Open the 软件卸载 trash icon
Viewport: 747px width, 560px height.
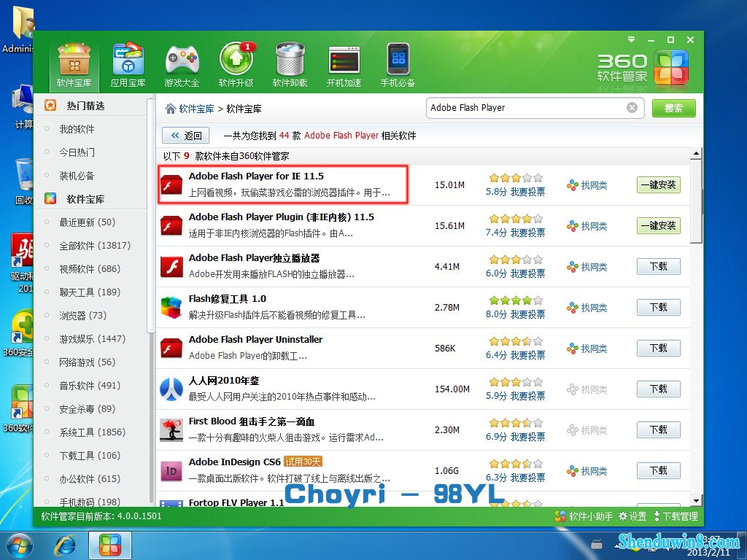pyautogui.click(x=290, y=66)
